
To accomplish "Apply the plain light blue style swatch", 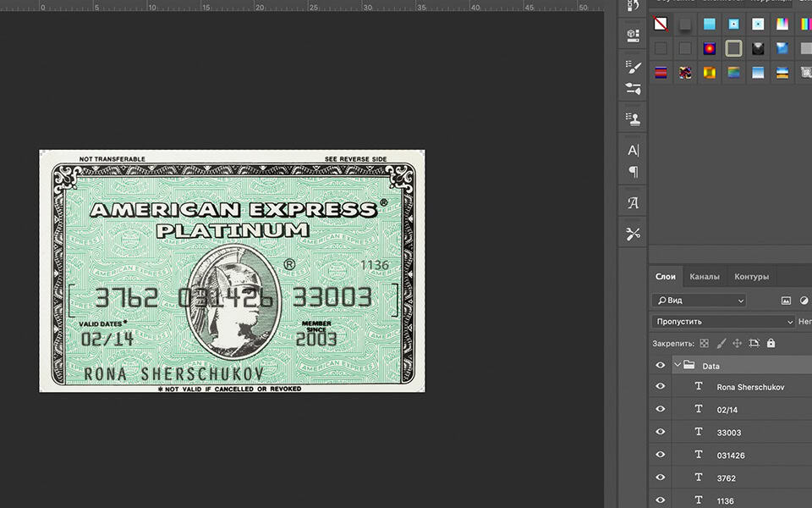I will click(710, 24).
